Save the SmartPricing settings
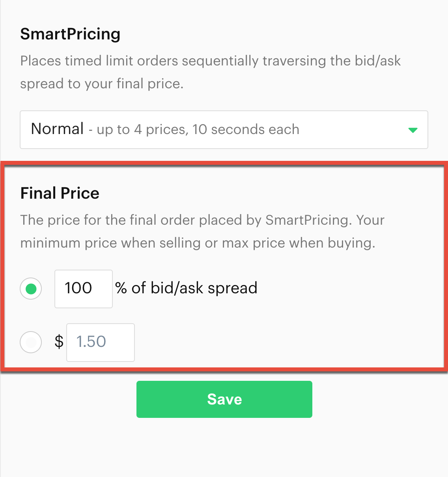The image size is (448, 477). [x=224, y=399]
